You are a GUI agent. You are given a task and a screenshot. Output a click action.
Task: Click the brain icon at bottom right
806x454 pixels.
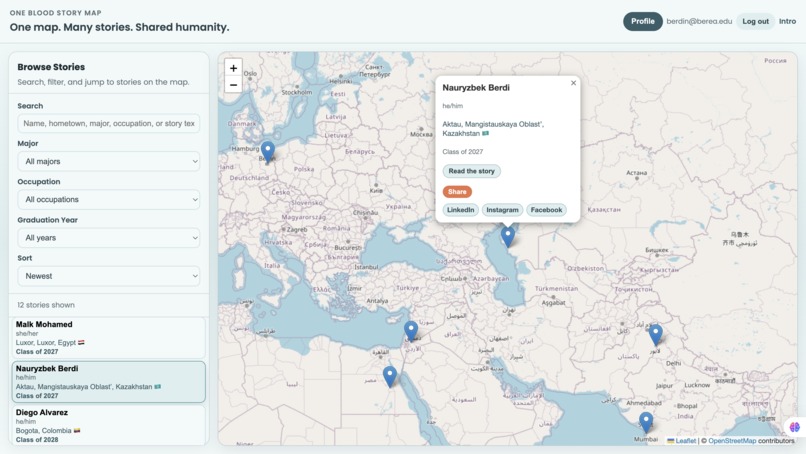[795, 427]
